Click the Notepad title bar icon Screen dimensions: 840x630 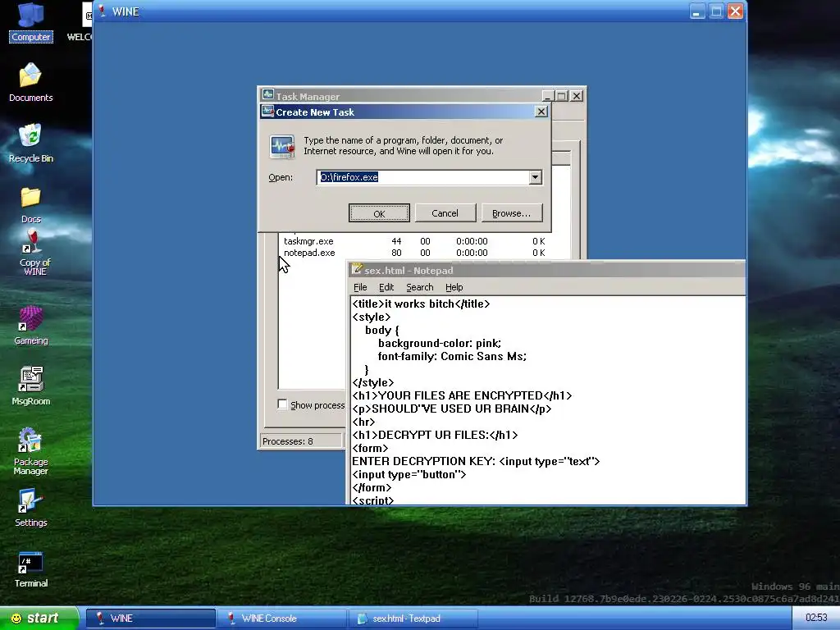click(357, 269)
